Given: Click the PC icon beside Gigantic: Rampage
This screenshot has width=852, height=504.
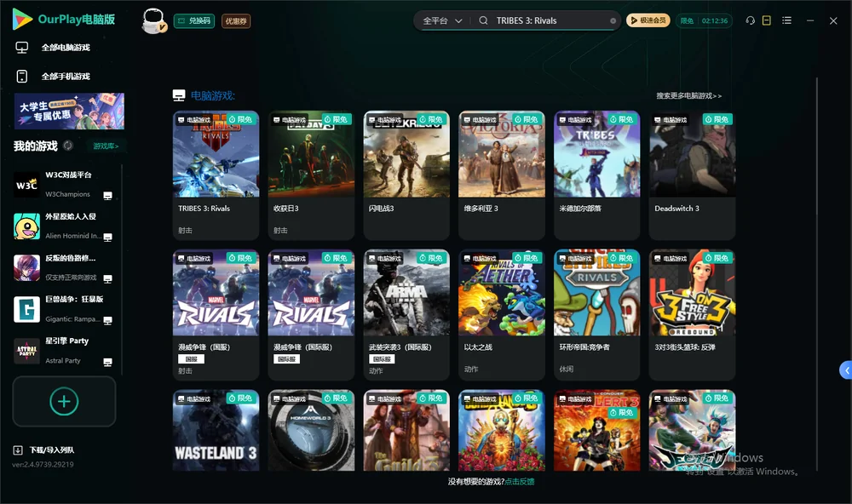Looking at the screenshot, I should (x=107, y=320).
